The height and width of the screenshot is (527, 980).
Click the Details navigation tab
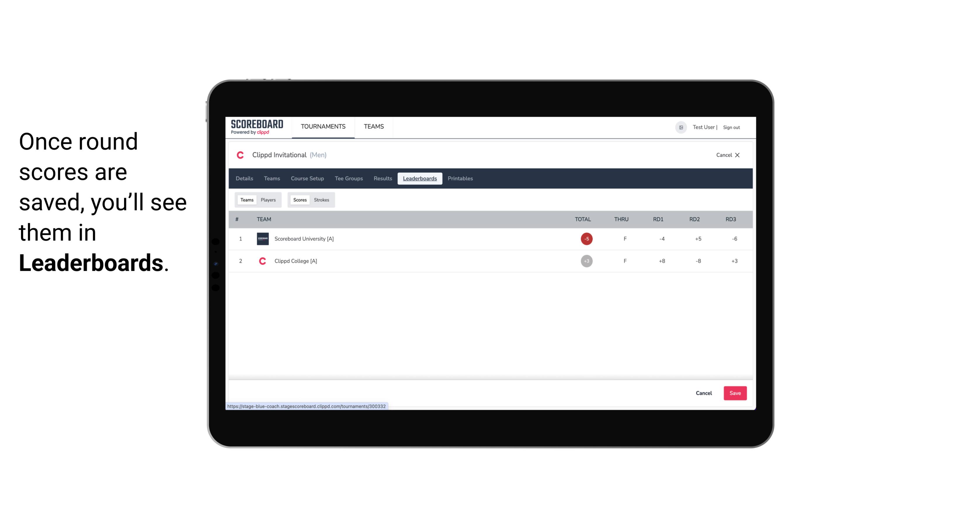point(244,179)
